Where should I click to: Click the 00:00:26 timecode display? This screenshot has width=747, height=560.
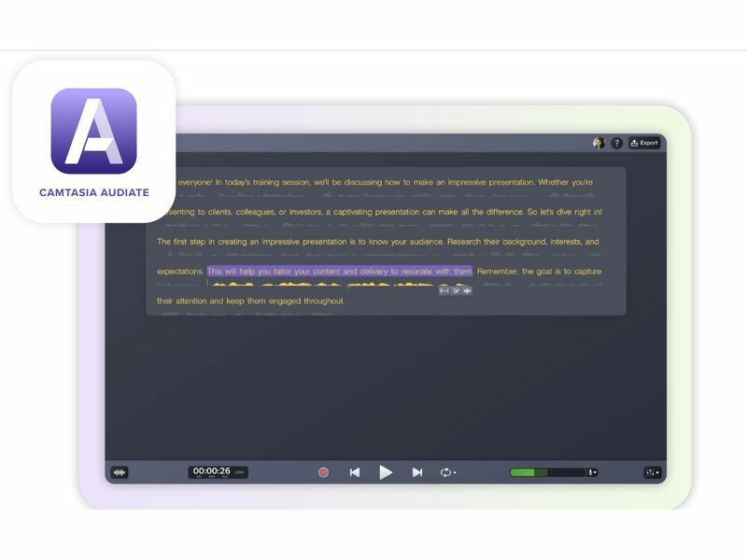click(x=212, y=471)
